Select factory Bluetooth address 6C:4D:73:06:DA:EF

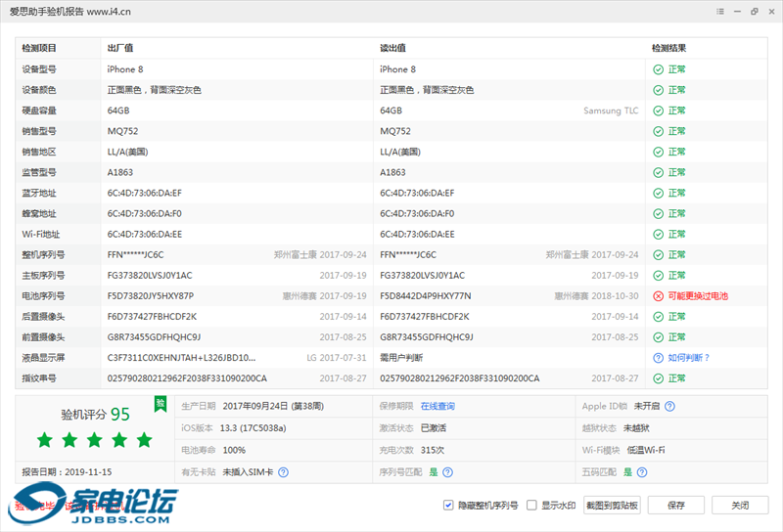(x=144, y=193)
